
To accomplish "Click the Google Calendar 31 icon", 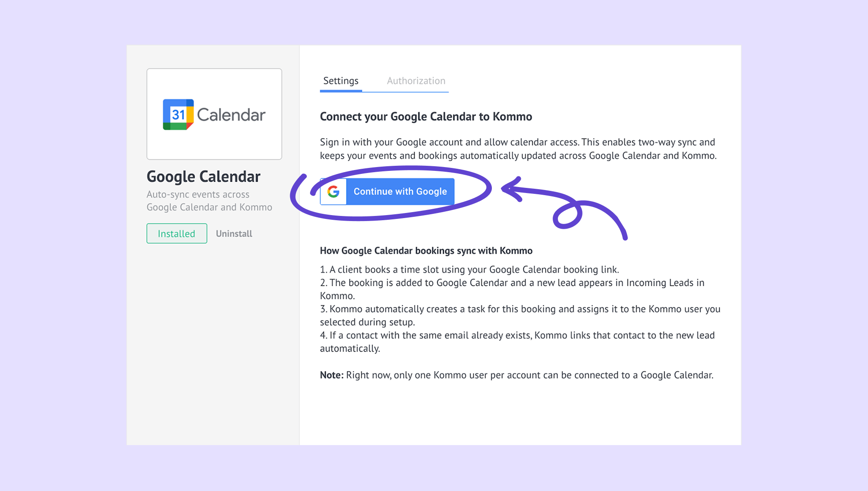I will [x=178, y=114].
